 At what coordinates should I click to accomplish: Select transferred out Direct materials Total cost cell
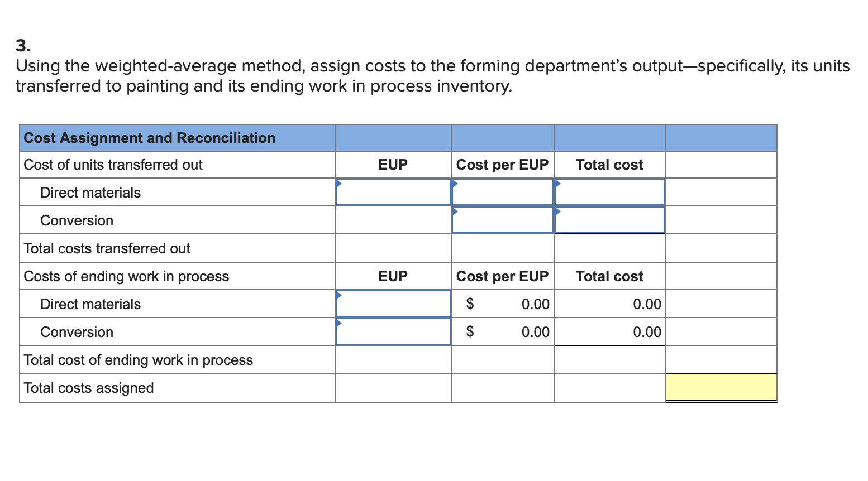tap(609, 192)
